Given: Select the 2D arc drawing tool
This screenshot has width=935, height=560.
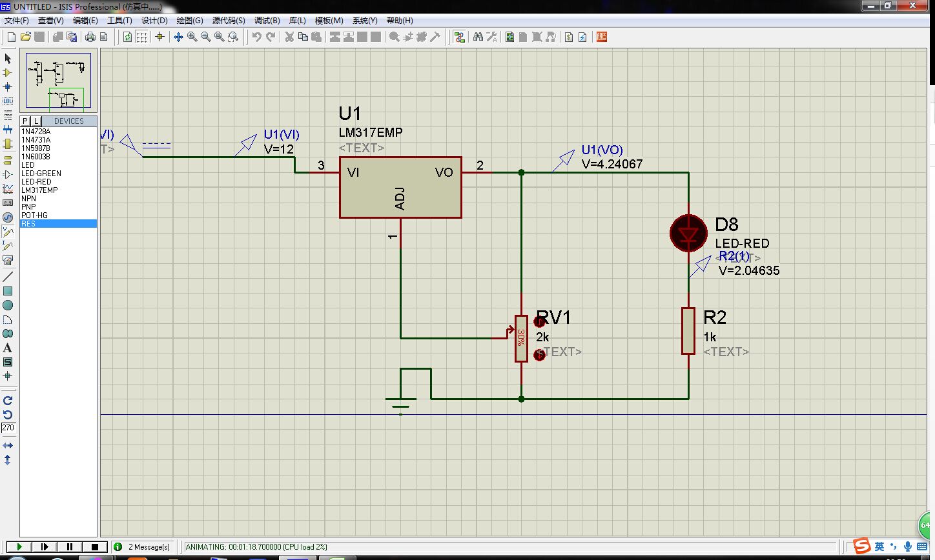Looking at the screenshot, I should (8, 319).
